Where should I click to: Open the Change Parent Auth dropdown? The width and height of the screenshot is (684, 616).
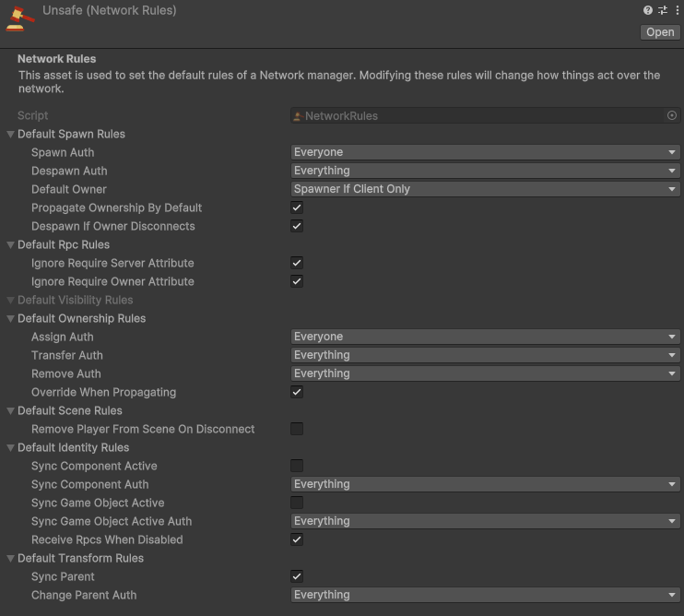point(485,595)
